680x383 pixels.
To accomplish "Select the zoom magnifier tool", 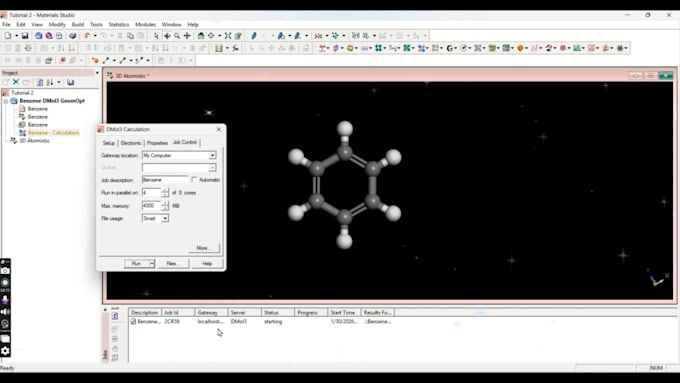I will coord(177,36).
